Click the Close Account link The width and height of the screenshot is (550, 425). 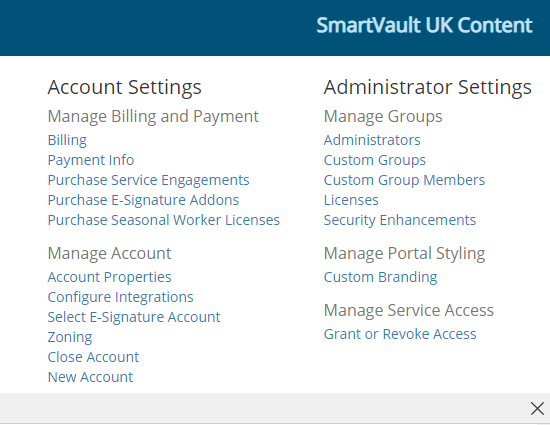pyautogui.click(x=93, y=357)
